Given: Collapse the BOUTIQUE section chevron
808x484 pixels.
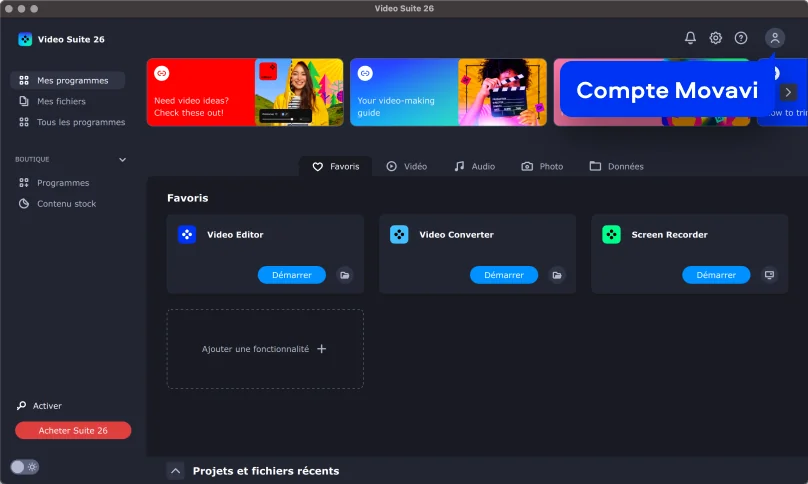Looking at the screenshot, I should pos(122,159).
